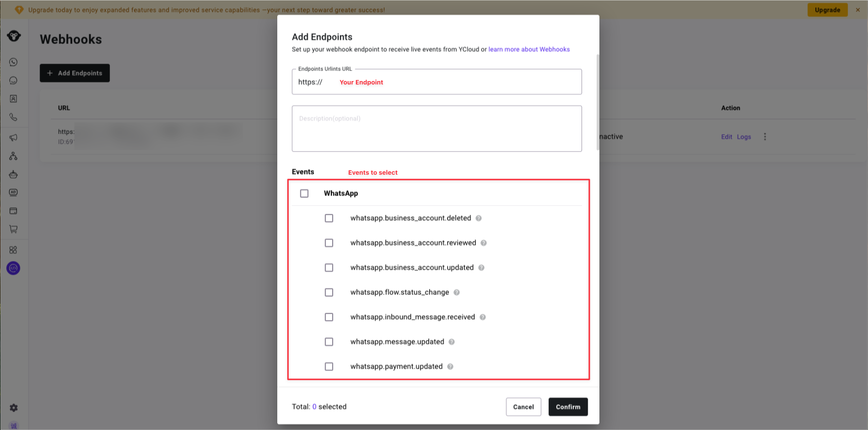Viewport: 868px width, 430px height.
Task: Open the contacts sidebar icon
Action: [x=14, y=99]
